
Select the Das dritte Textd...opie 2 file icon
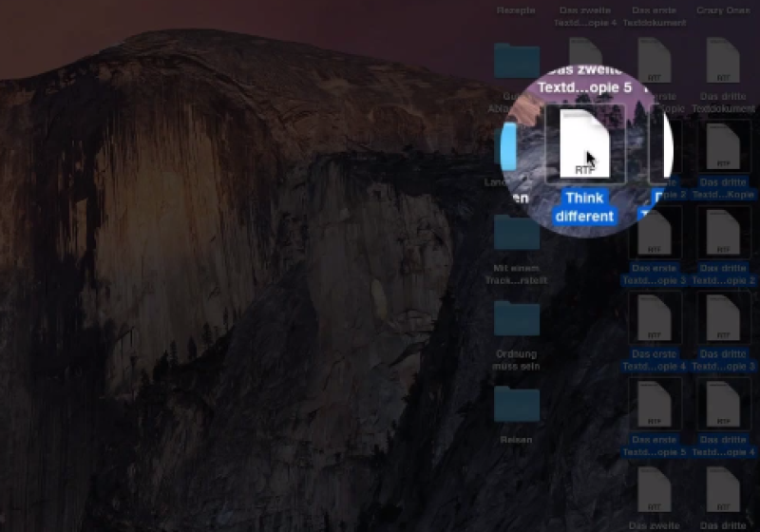722,232
